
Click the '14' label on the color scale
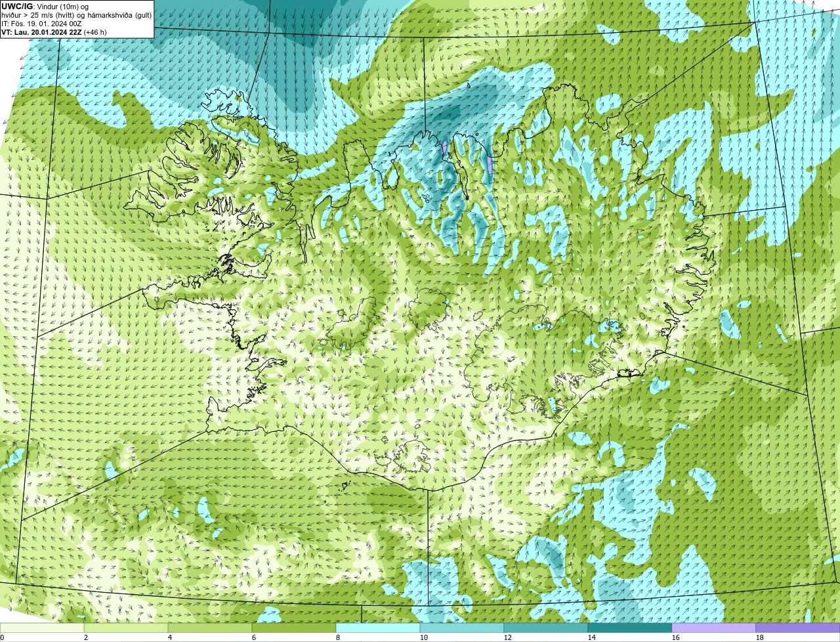coord(592,637)
